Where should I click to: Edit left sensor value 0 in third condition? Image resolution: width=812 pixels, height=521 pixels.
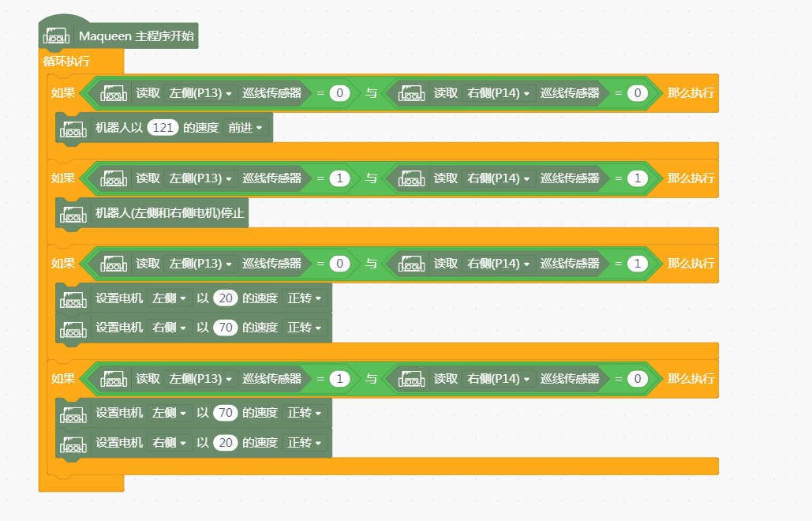tap(339, 264)
